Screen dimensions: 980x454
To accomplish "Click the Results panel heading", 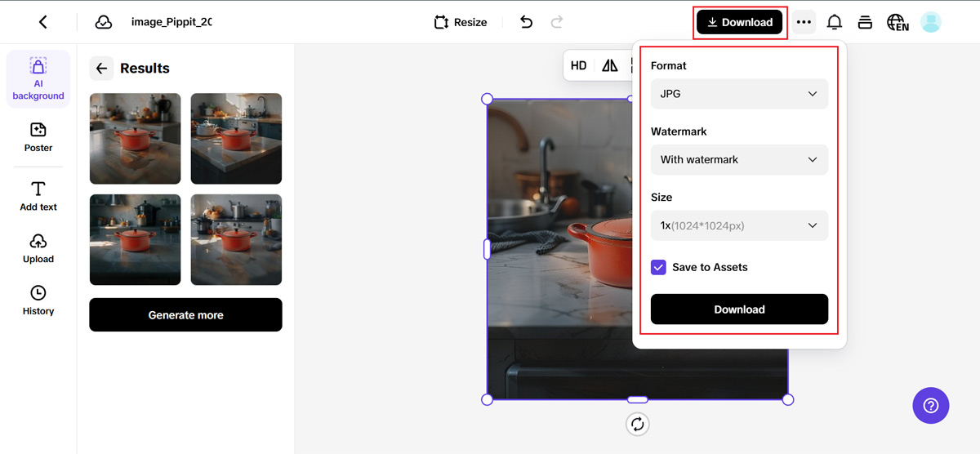I will pyautogui.click(x=145, y=69).
